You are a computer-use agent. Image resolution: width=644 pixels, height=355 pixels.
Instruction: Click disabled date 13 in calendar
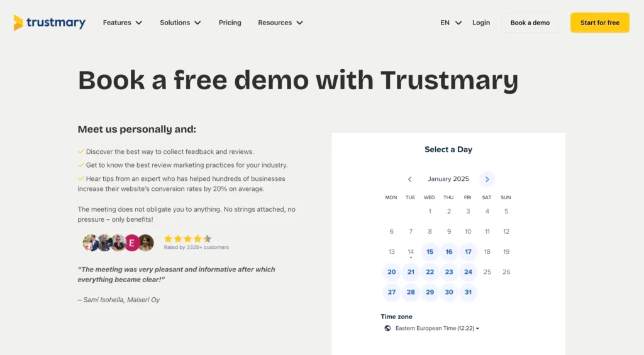[x=391, y=251]
